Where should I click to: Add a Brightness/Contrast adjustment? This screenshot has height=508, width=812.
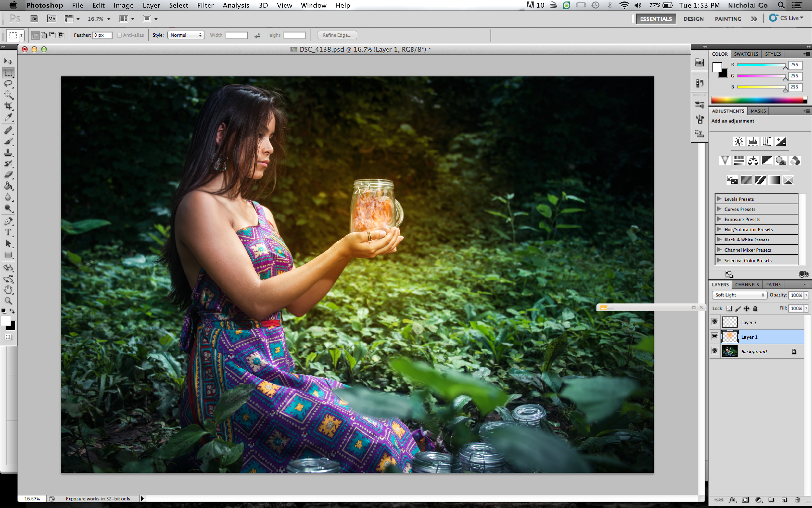pyautogui.click(x=739, y=141)
